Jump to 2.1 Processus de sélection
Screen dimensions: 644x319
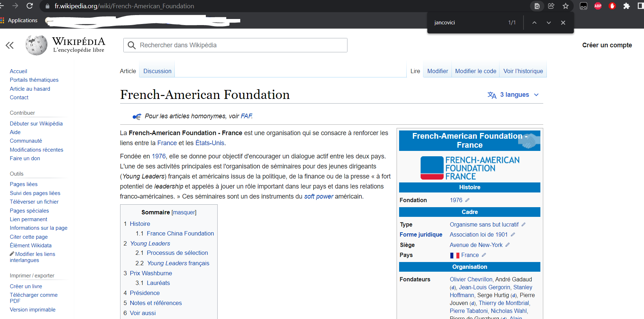point(172,253)
